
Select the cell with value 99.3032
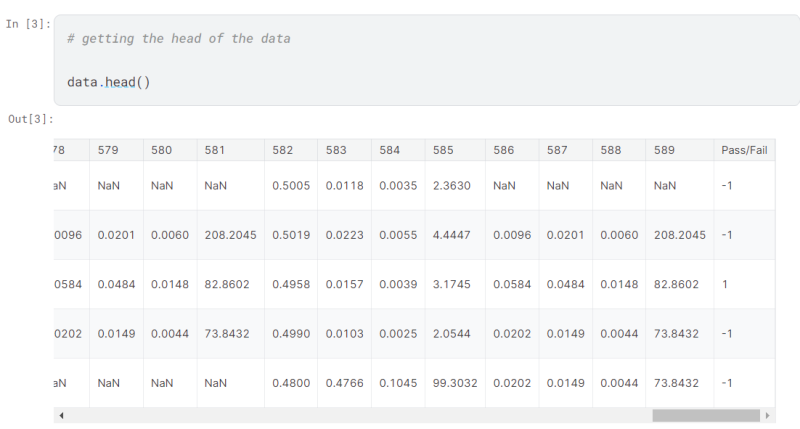[455, 383]
